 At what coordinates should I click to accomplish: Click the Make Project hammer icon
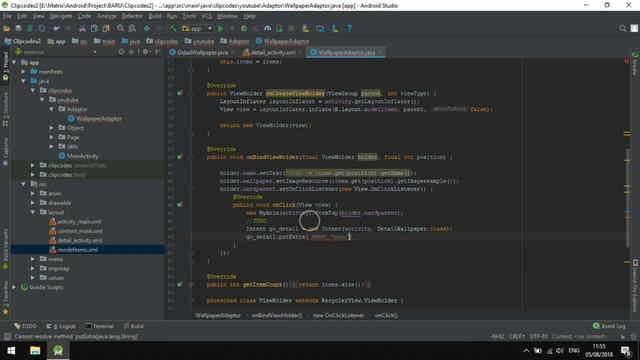(173, 29)
